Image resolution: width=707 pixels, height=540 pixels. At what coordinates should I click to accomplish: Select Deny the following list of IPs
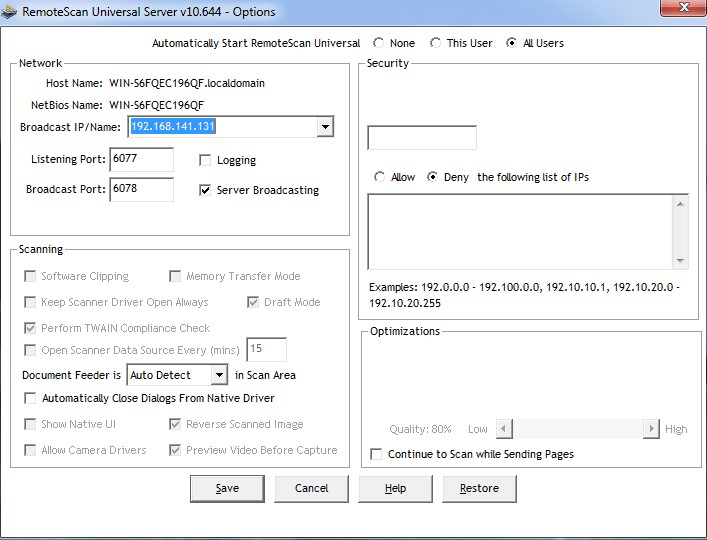(x=432, y=177)
